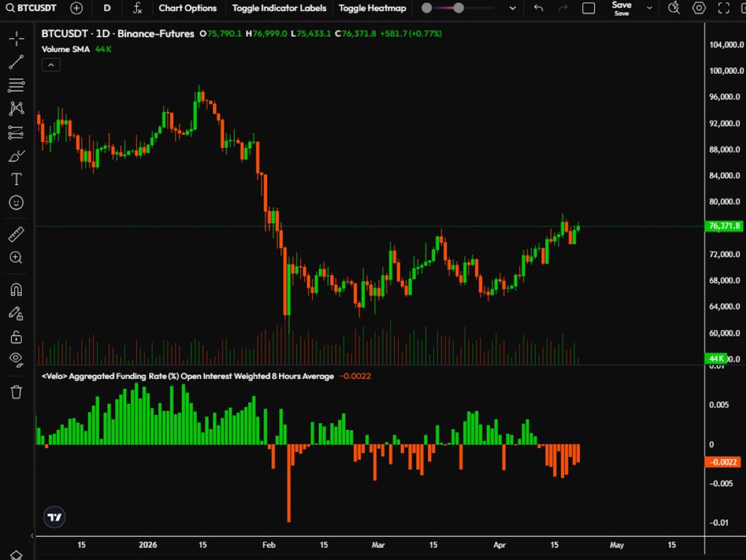Open the Chart Options menu
The image size is (746, 560).
click(187, 8)
